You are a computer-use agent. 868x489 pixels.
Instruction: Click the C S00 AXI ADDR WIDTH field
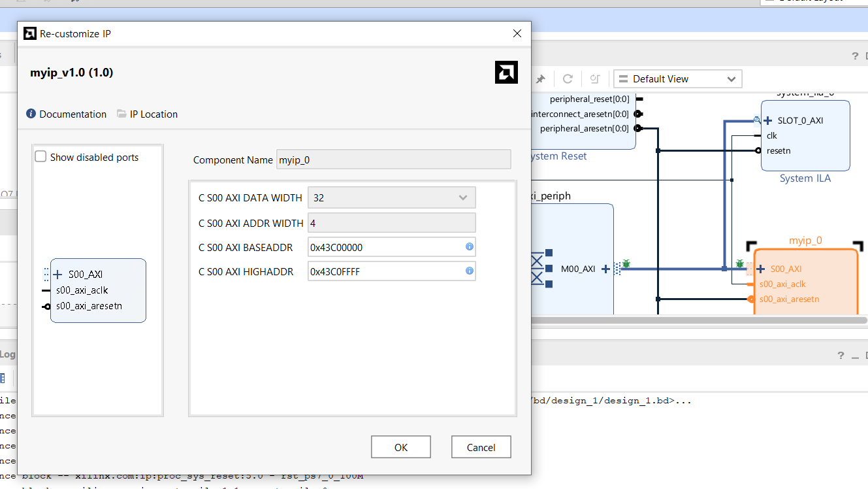point(392,223)
